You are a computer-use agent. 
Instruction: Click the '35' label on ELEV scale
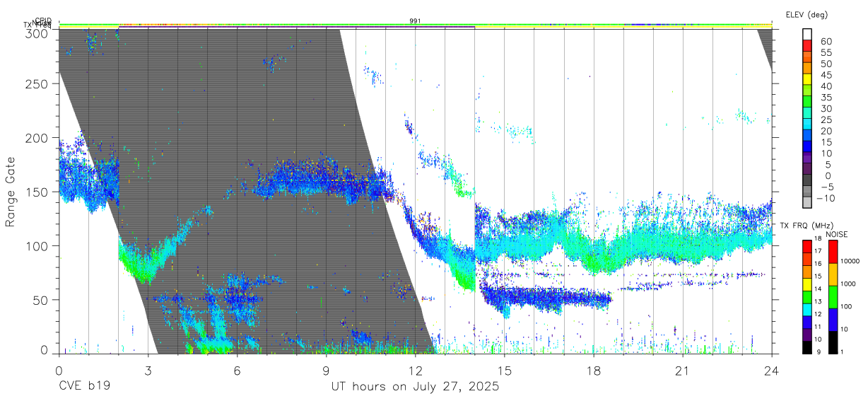825,97
